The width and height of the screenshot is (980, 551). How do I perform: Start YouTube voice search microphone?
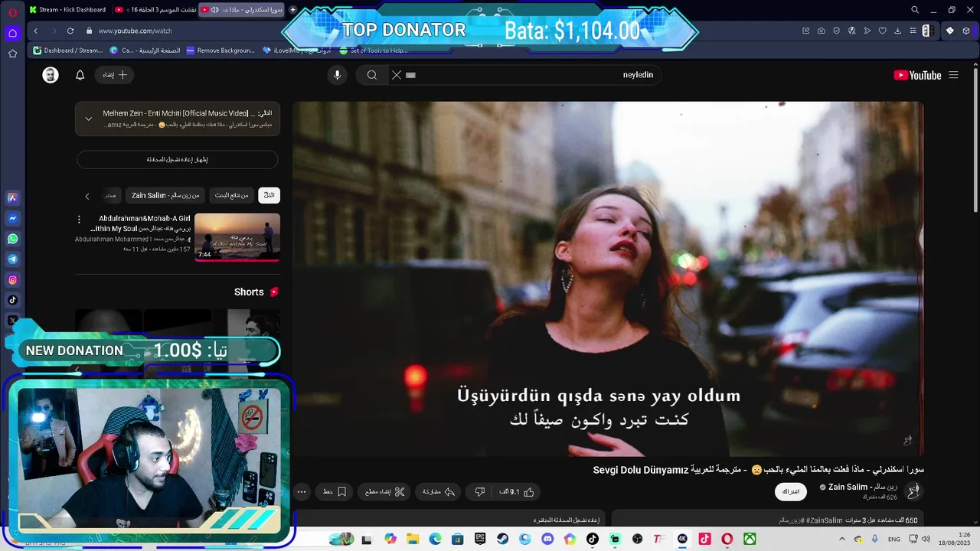tap(337, 75)
